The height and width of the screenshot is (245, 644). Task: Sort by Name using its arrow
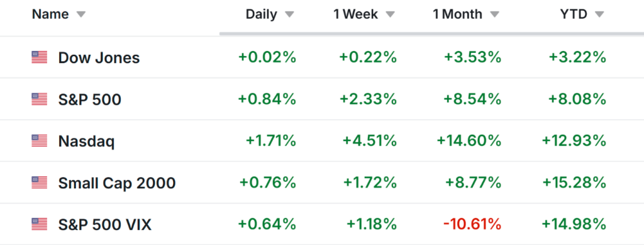click(x=81, y=14)
